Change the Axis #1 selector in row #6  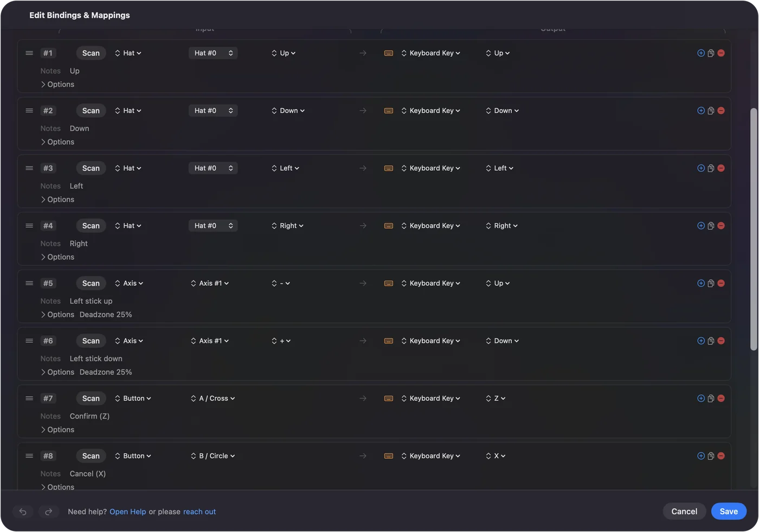click(210, 341)
